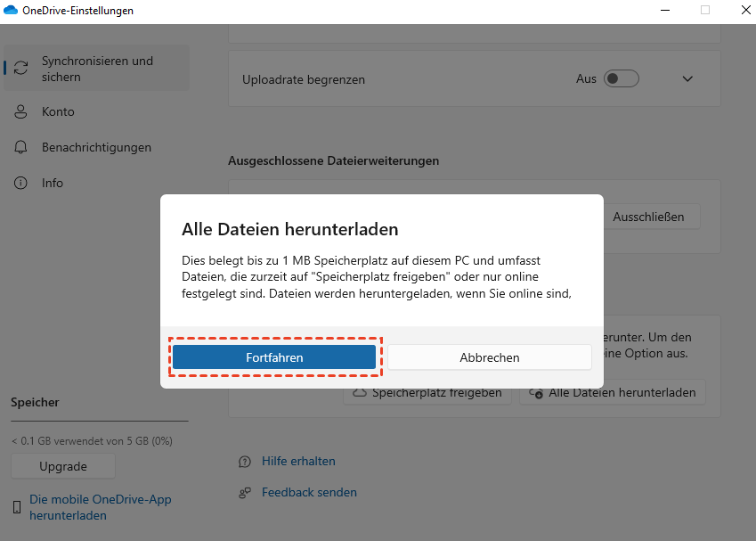Toggle the Uploadrate begrenzen switch

[x=621, y=78]
